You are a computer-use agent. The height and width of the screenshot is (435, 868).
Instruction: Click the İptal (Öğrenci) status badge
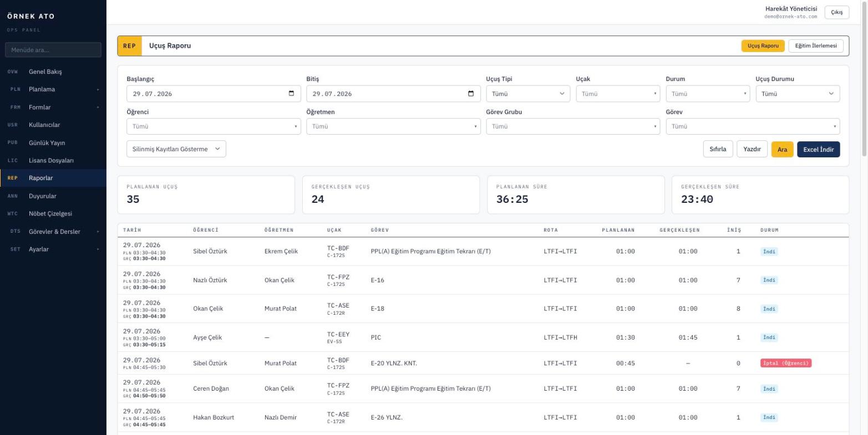[786, 364]
